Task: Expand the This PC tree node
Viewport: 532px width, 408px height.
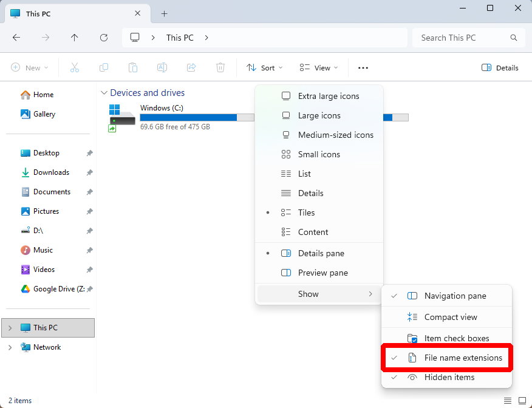Action: [10, 328]
